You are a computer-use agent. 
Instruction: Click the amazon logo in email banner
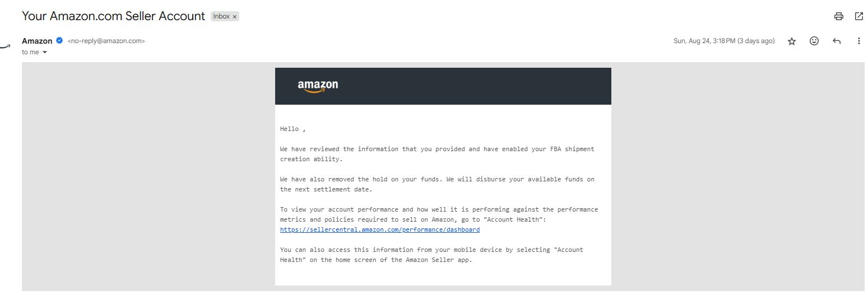pos(318,86)
